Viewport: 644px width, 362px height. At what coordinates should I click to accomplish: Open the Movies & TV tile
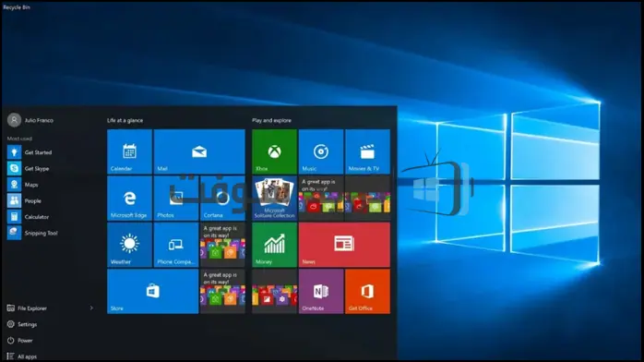[367, 151]
